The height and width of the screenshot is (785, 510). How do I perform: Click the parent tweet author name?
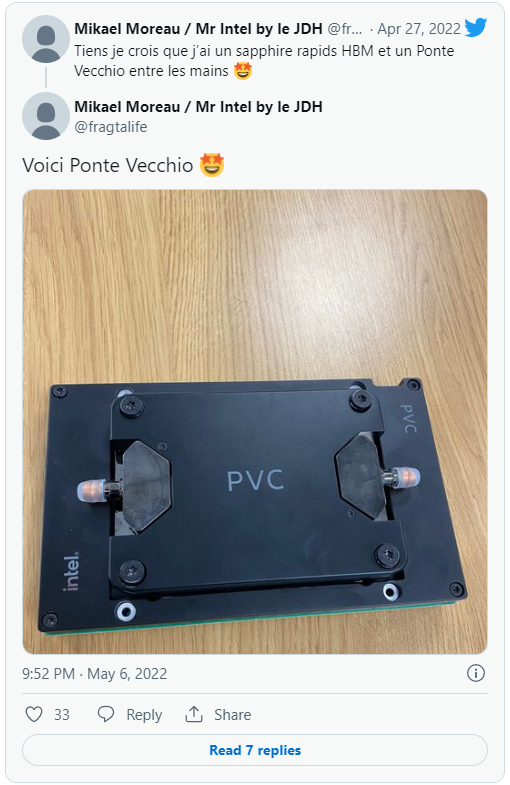pyautogui.click(x=198, y=29)
